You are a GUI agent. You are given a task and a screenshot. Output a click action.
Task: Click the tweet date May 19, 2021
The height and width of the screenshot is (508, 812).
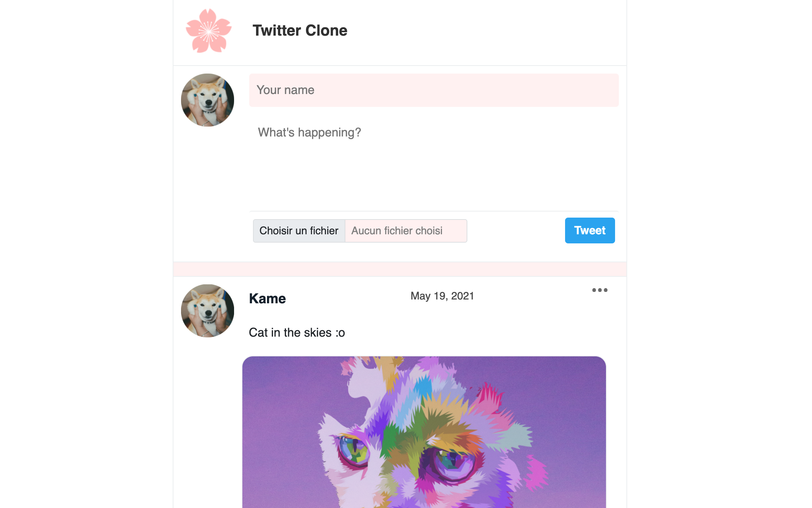[x=442, y=296]
